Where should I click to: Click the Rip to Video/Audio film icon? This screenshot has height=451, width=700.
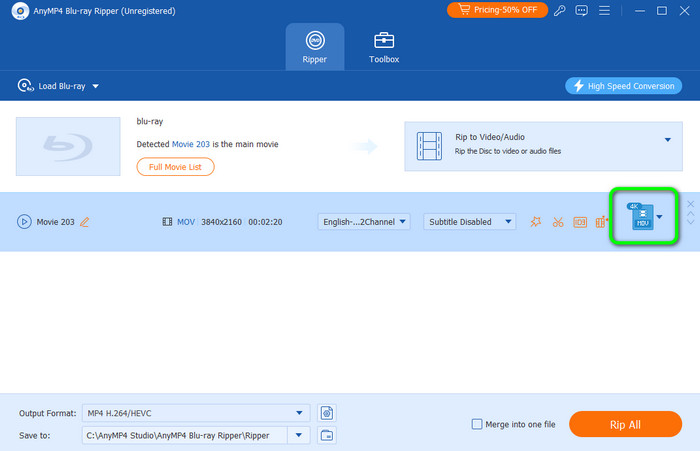(429, 146)
